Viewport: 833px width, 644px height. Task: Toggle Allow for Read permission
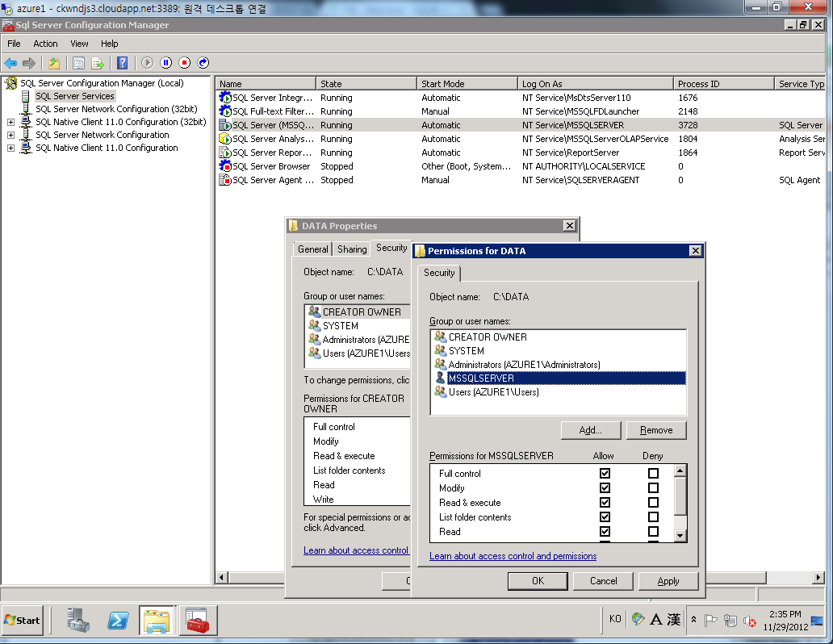(x=605, y=531)
